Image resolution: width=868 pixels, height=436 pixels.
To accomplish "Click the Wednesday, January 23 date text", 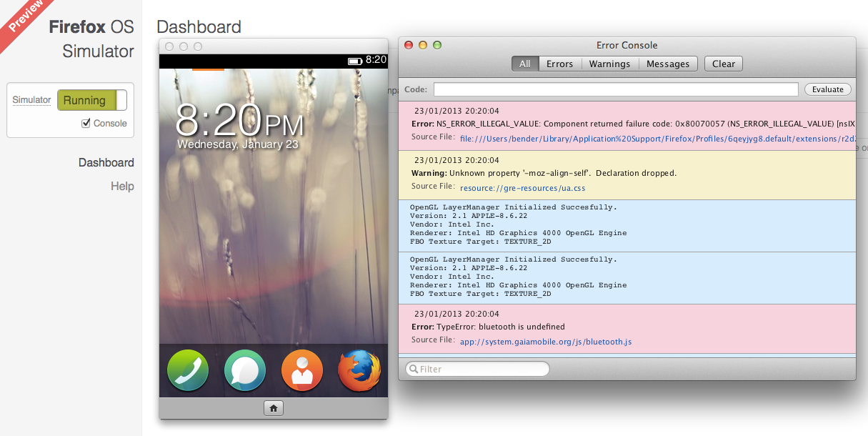I will 238,144.
